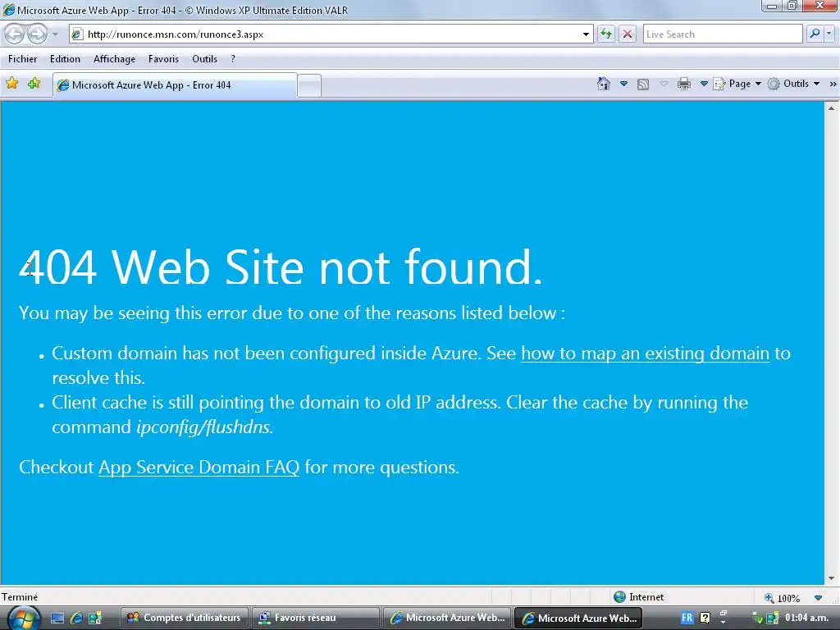840x630 pixels.
Task: Click the 01:04 a.m. clock
Action: pos(806,619)
